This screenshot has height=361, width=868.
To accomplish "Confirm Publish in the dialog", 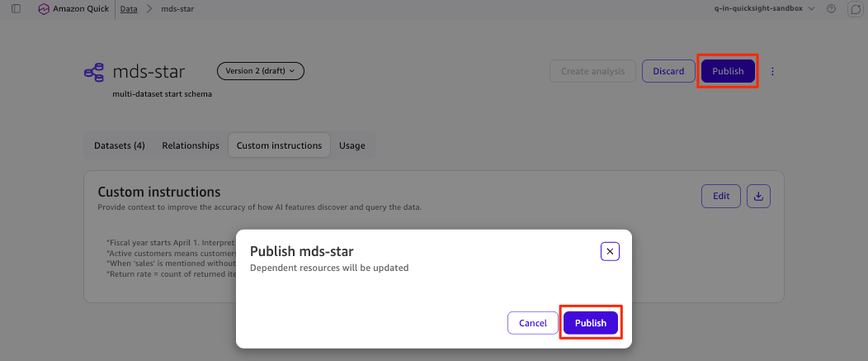I will click(x=591, y=323).
